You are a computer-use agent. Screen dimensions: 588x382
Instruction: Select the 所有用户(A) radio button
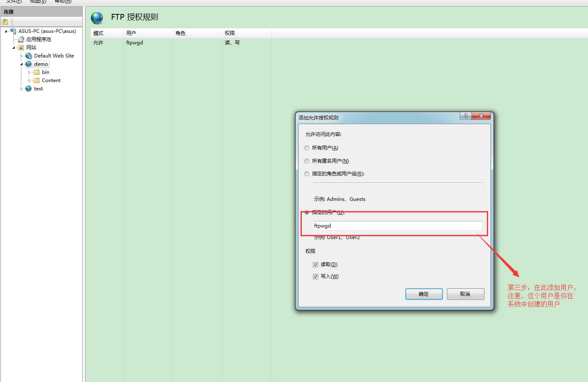click(307, 148)
